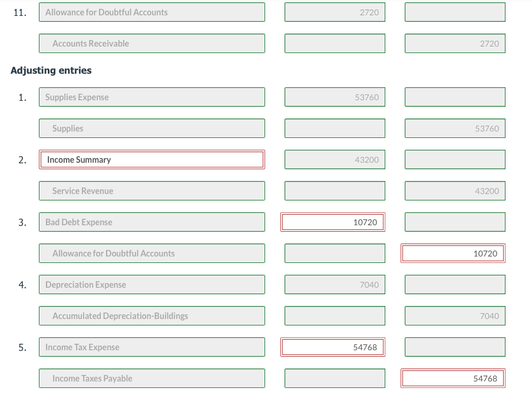This screenshot has width=532, height=398.
Task: Select the 2720 debit in entry 11
Action: (335, 12)
